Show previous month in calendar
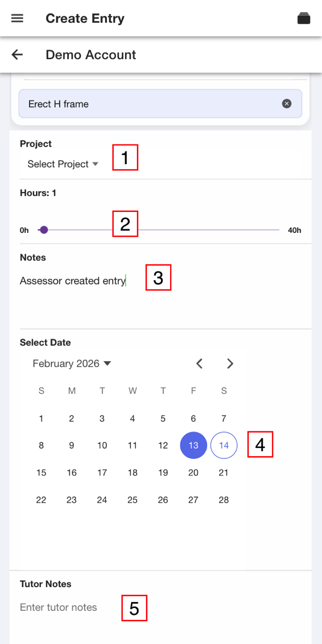This screenshot has height=644, width=322. tap(199, 363)
